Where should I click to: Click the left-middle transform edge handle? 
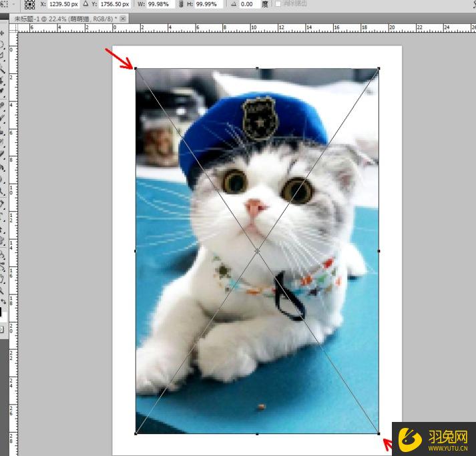click(x=136, y=251)
